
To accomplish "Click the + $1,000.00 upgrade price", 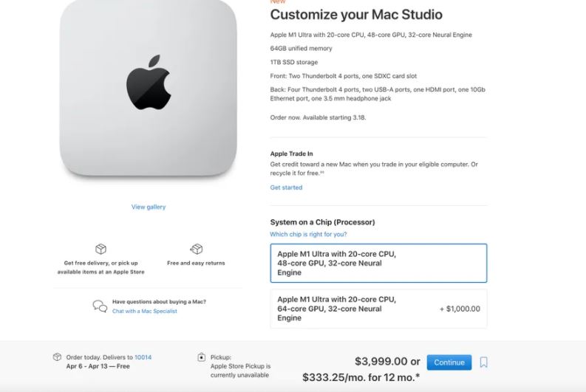I will coord(460,309).
